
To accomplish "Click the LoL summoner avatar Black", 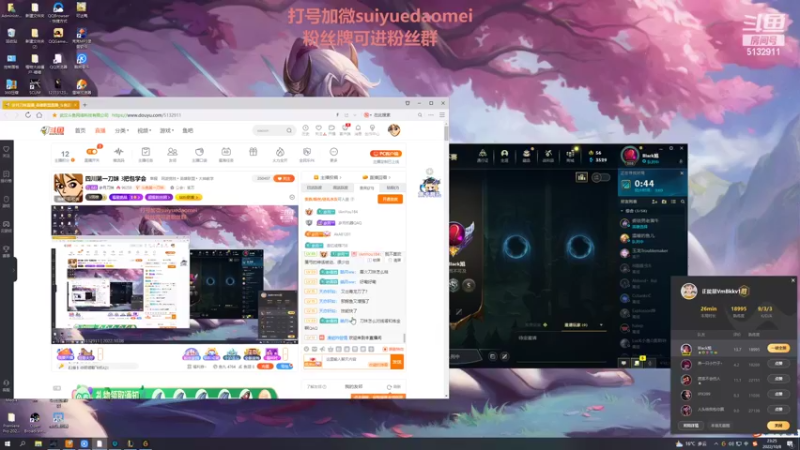I will 630,156.
